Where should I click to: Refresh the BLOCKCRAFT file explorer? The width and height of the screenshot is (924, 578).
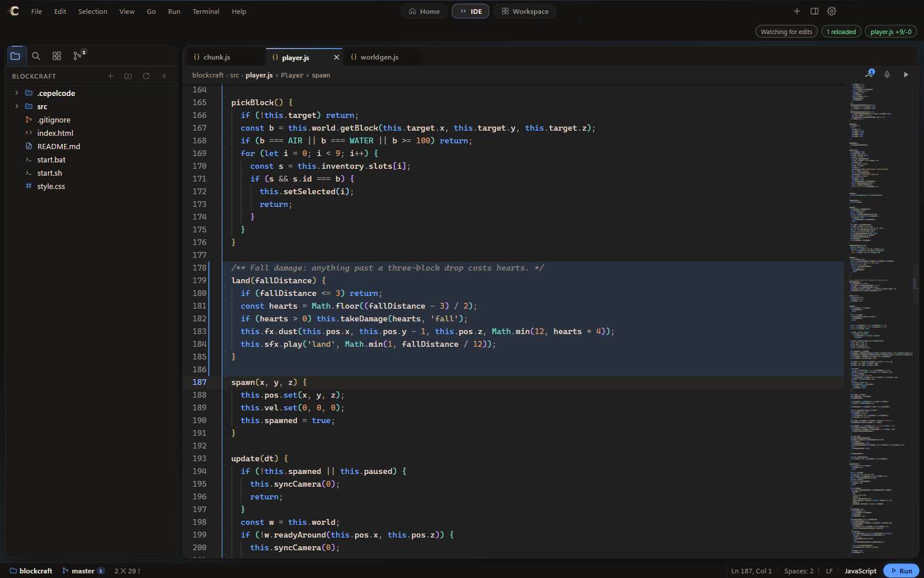tap(146, 76)
